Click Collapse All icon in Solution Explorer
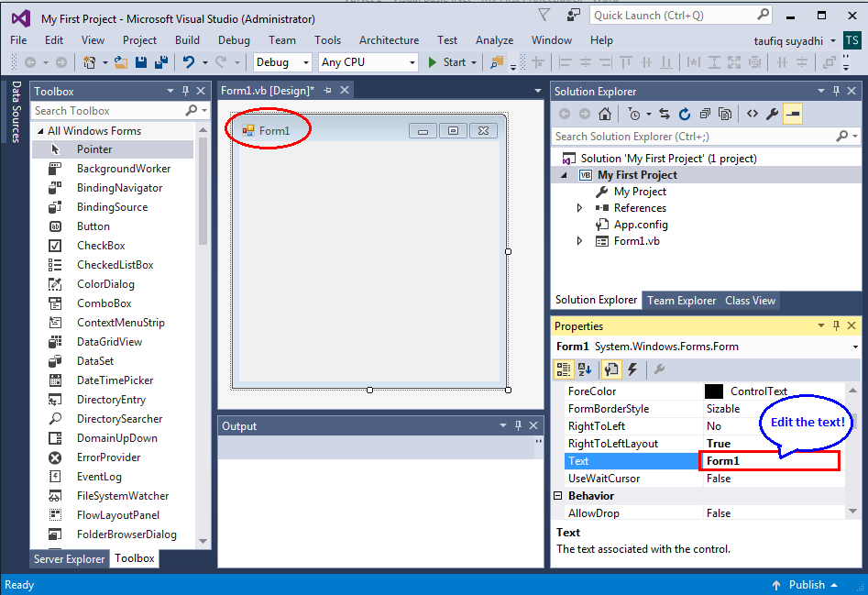The width and height of the screenshot is (868, 595). click(705, 114)
